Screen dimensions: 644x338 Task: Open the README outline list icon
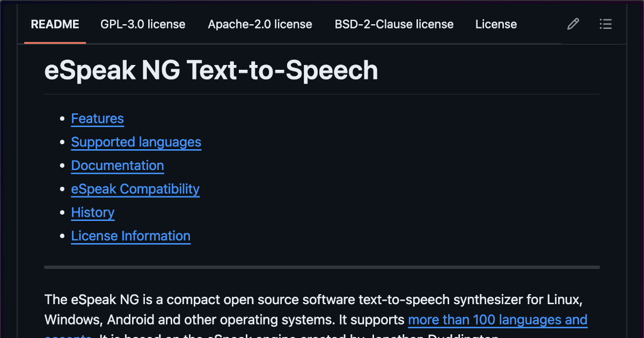[x=605, y=24]
